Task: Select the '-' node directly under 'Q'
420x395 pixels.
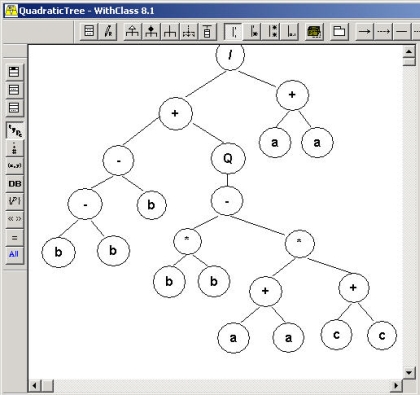Action: pyautogui.click(x=227, y=201)
